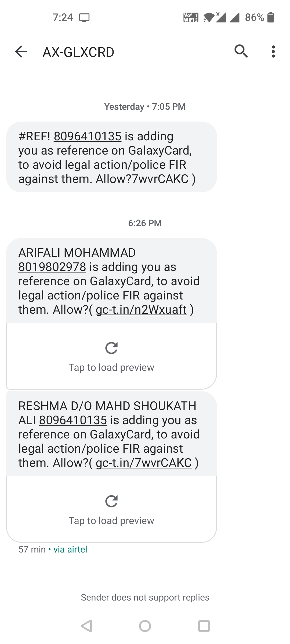
Task: Tap 8096410135 in RESHMA message
Action: click(73, 420)
